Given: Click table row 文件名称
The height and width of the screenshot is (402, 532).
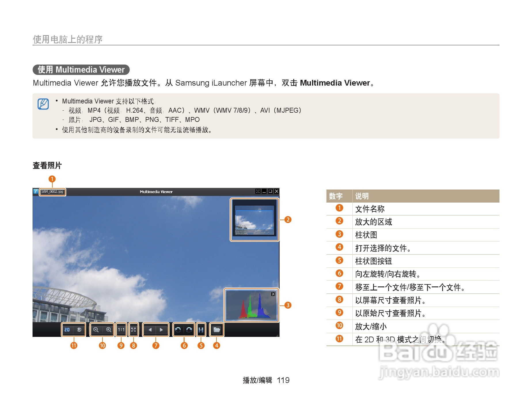Looking at the screenshot, I should pos(413,209).
